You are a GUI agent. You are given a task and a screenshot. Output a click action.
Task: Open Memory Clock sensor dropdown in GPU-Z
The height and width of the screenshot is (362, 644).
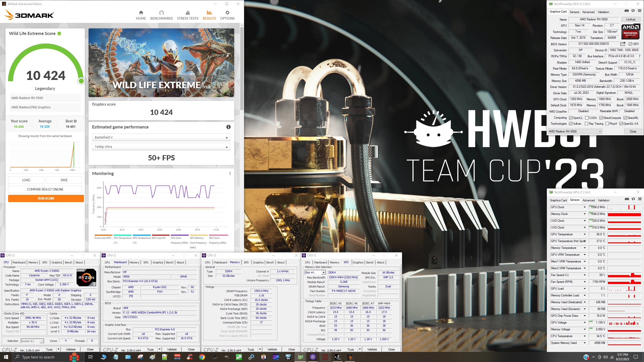585,214
